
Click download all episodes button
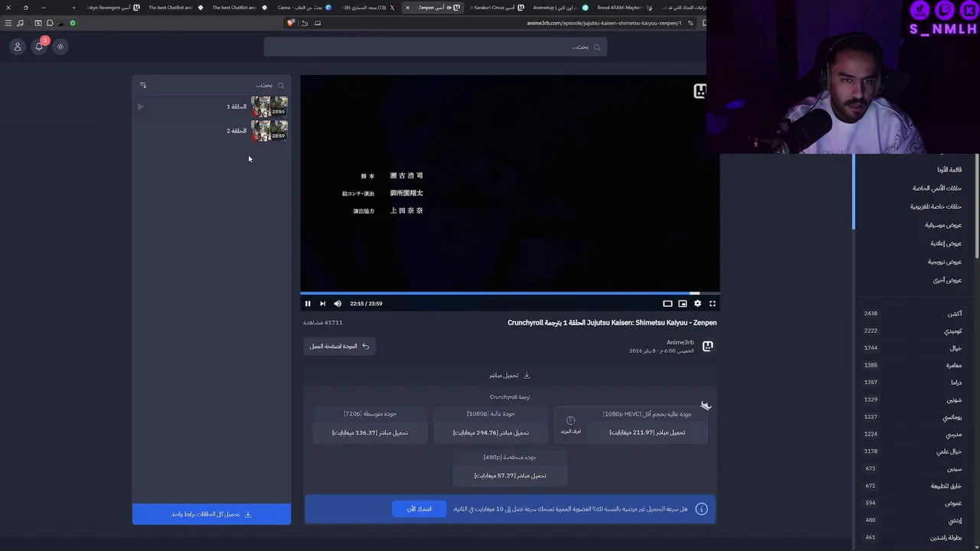[x=211, y=514]
